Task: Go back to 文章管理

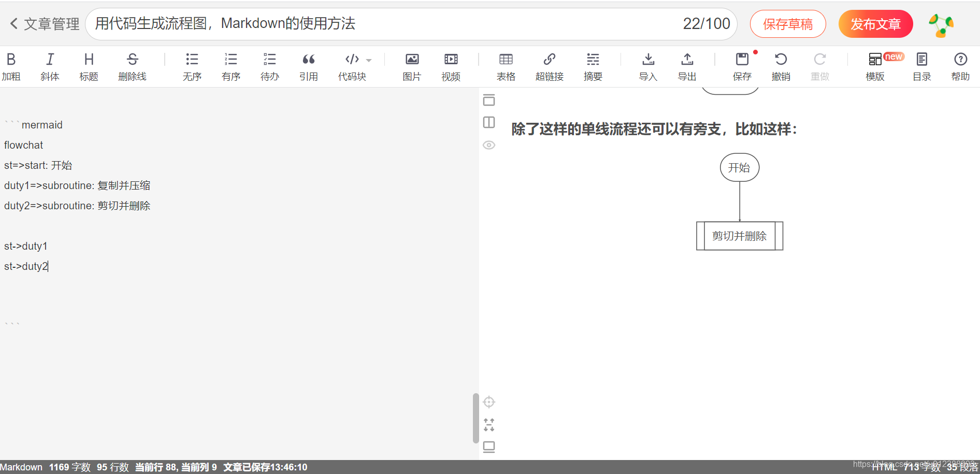Action: coord(45,24)
